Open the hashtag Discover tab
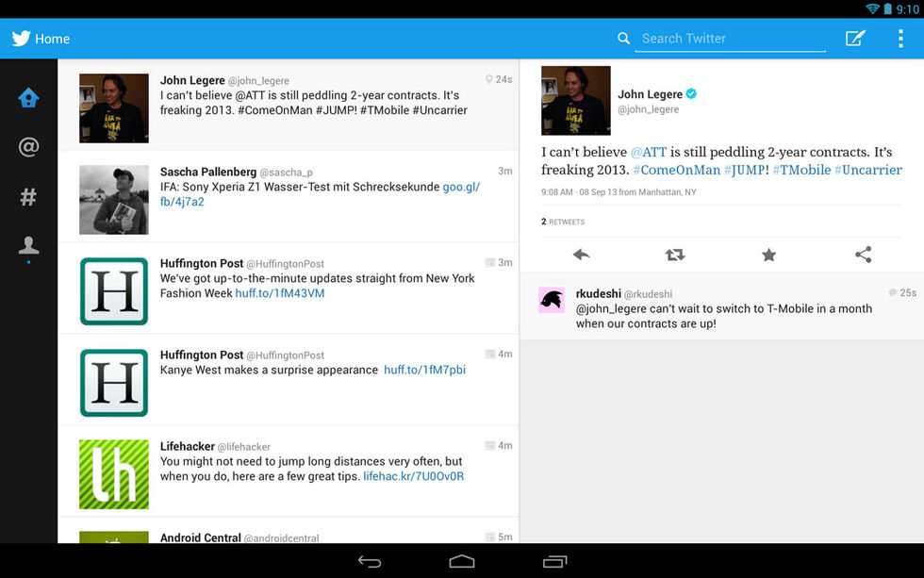Viewport: 924px width, 578px height. point(28,196)
